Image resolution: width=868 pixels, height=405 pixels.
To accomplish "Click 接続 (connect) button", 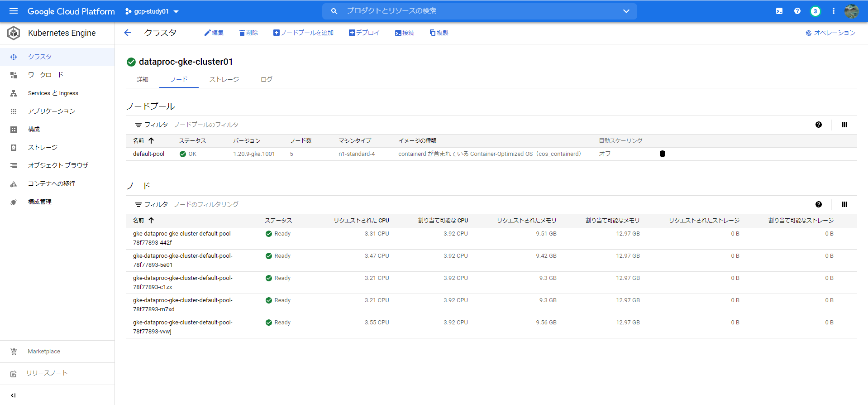I will click(405, 33).
